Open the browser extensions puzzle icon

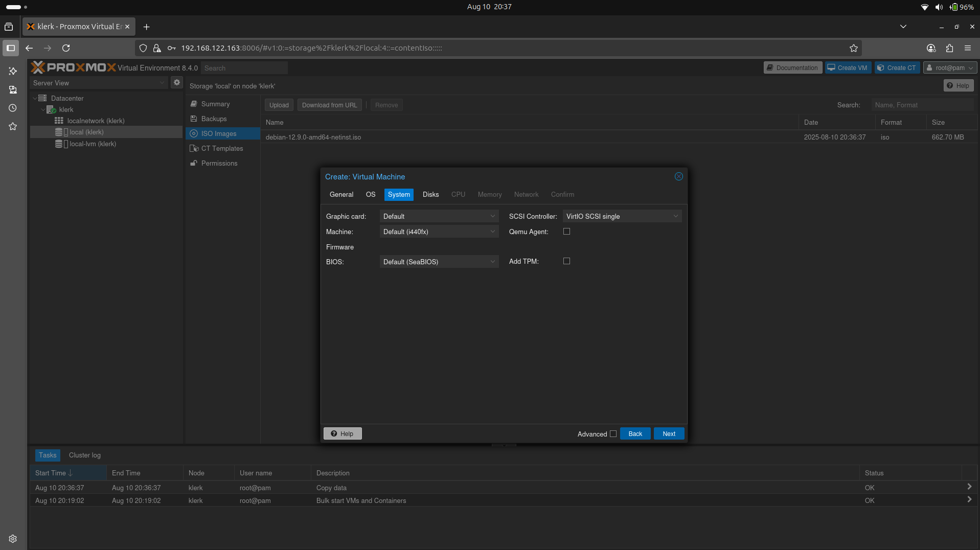949,48
